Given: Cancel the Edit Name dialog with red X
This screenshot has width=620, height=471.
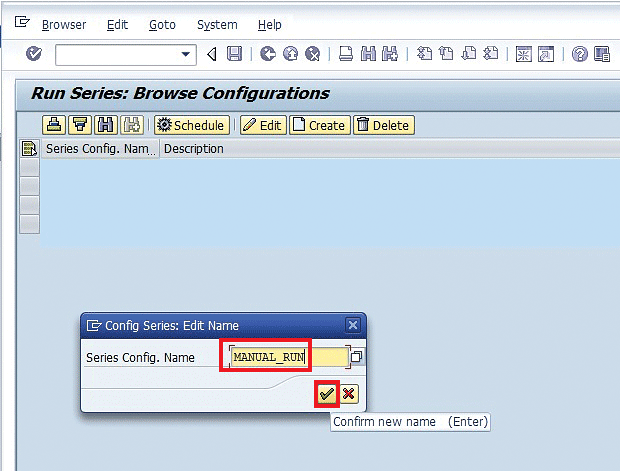Looking at the screenshot, I should click(x=348, y=394).
